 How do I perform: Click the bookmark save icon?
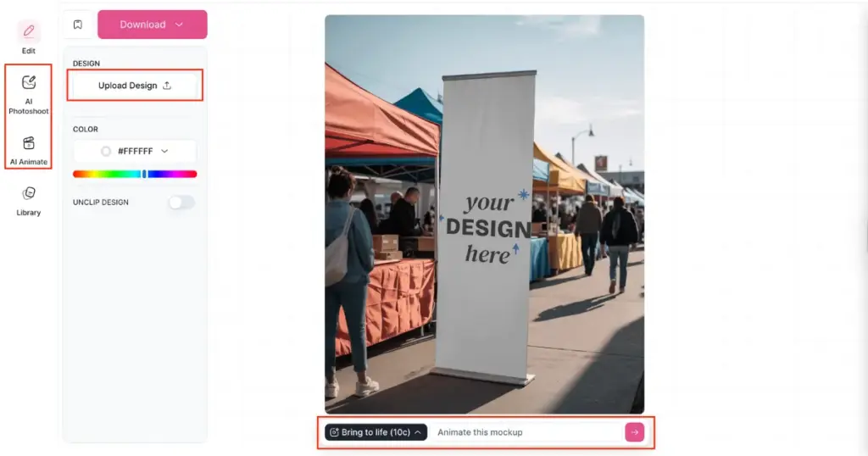coord(78,25)
